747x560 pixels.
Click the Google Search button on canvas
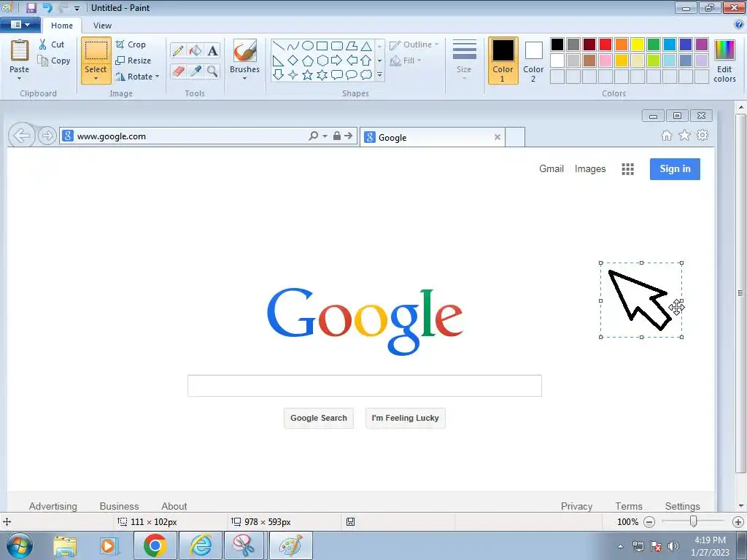pos(319,418)
